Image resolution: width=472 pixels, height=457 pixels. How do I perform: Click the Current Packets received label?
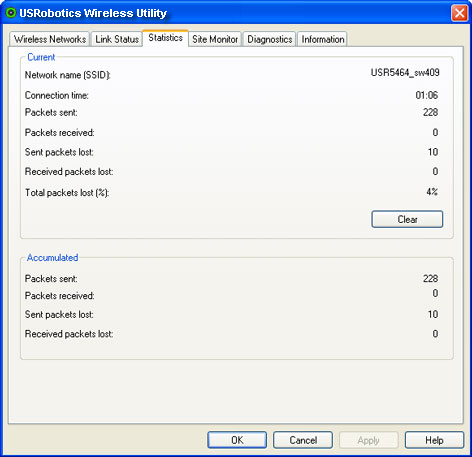coord(60,133)
